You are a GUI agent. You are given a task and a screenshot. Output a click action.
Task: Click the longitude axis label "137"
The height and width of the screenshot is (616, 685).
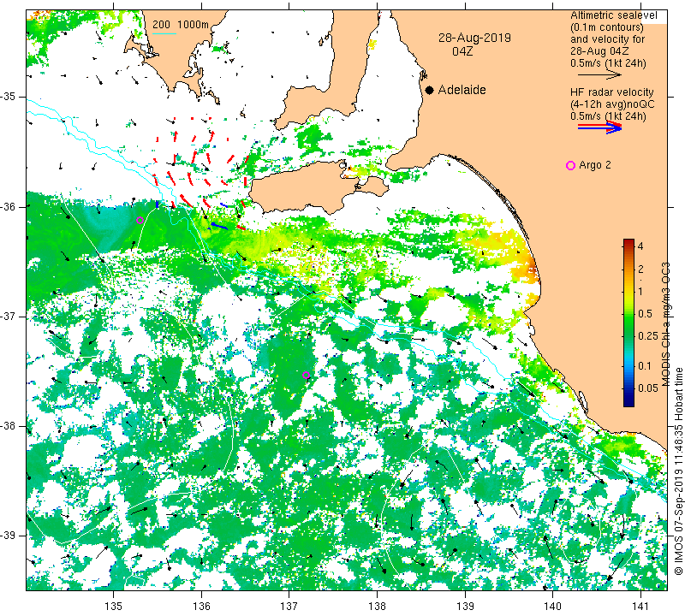click(x=289, y=606)
